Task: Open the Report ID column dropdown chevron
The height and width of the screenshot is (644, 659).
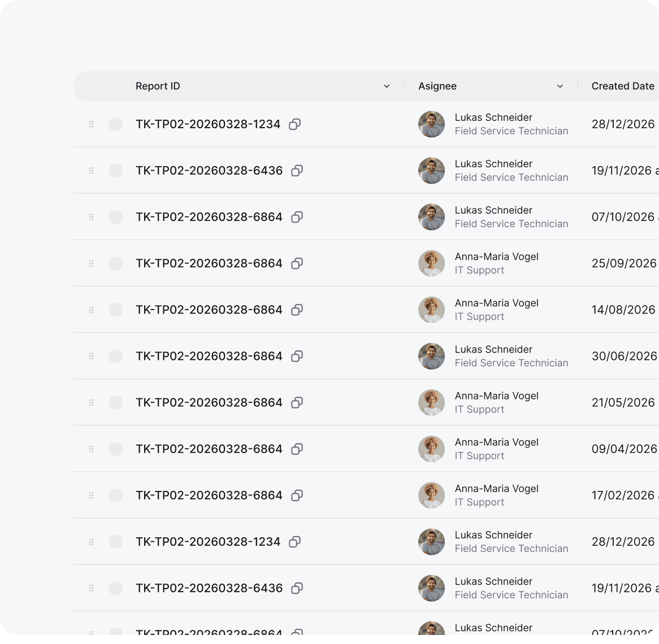Action: pos(387,86)
